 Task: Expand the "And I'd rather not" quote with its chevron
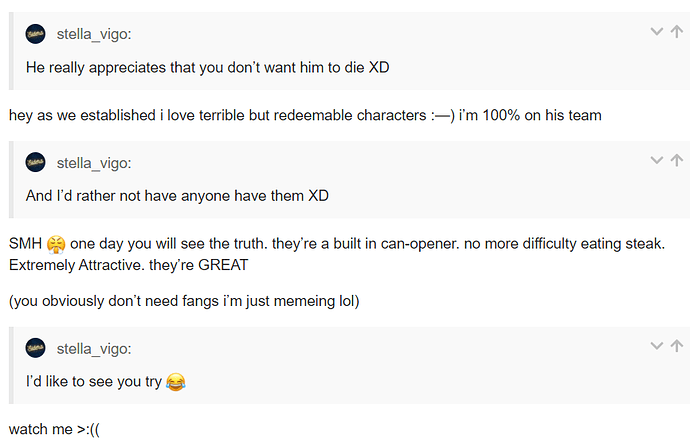tap(656, 160)
